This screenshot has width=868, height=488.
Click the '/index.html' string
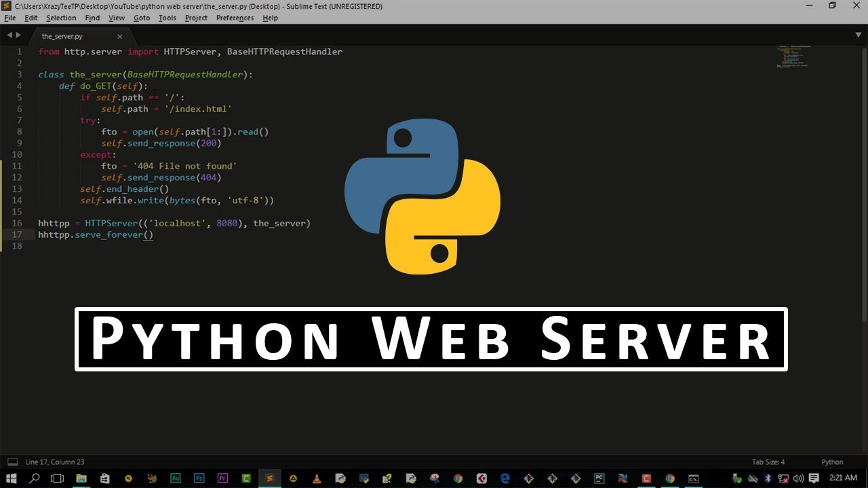198,109
